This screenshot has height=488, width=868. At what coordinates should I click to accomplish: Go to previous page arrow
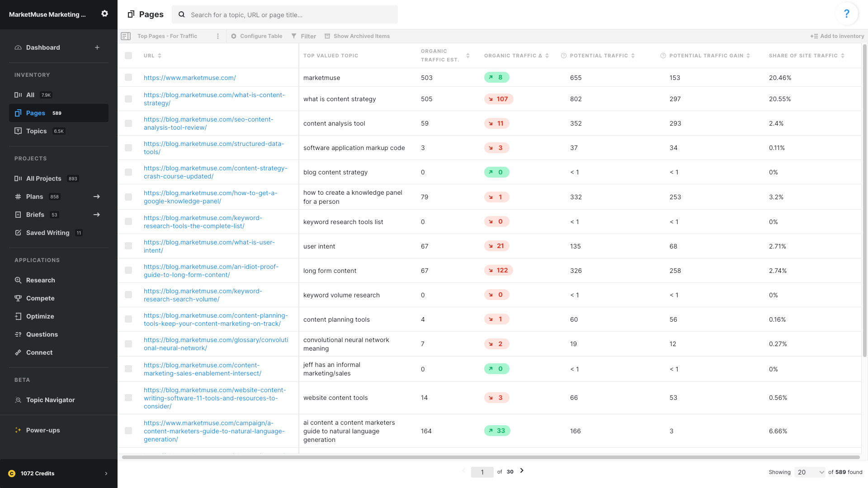coord(463,471)
